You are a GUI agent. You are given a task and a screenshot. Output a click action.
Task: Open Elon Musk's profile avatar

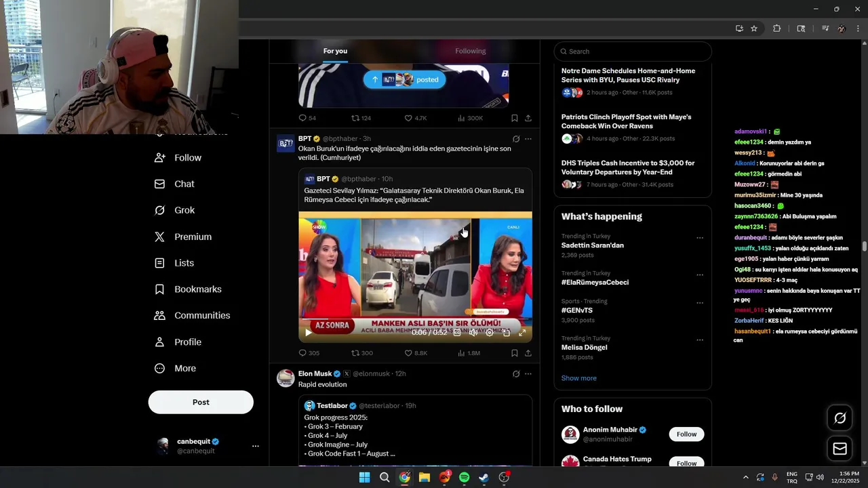285,378
